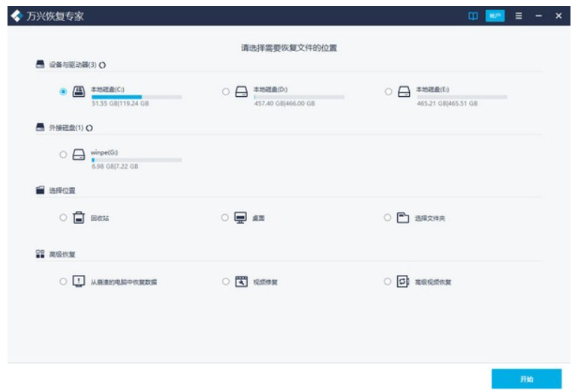Click the 设备与驱动器(3) heading
This screenshot has width=587, height=392.
[73, 65]
